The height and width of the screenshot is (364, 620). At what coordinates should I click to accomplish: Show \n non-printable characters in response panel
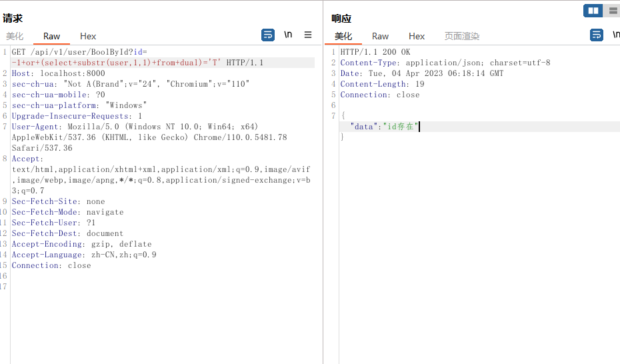pyautogui.click(x=615, y=35)
